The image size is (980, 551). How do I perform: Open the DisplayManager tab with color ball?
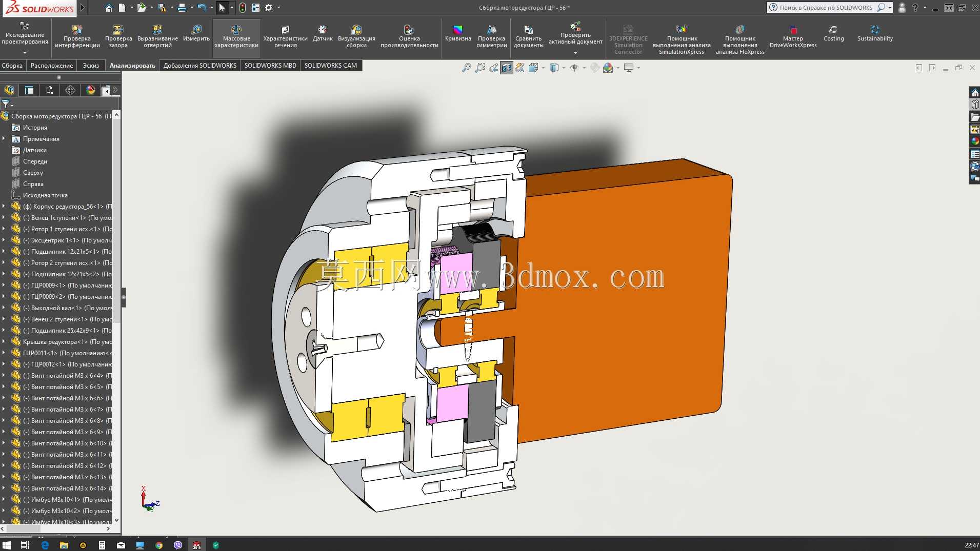coord(91,90)
